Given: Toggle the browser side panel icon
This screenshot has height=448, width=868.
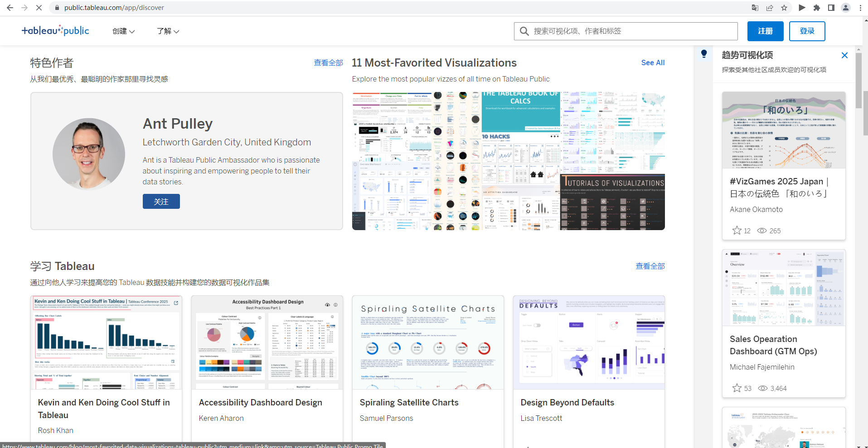Looking at the screenshot, I should click(x=831, y=8).
